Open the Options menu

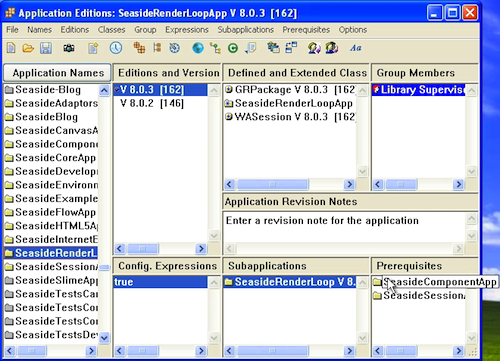353,30
